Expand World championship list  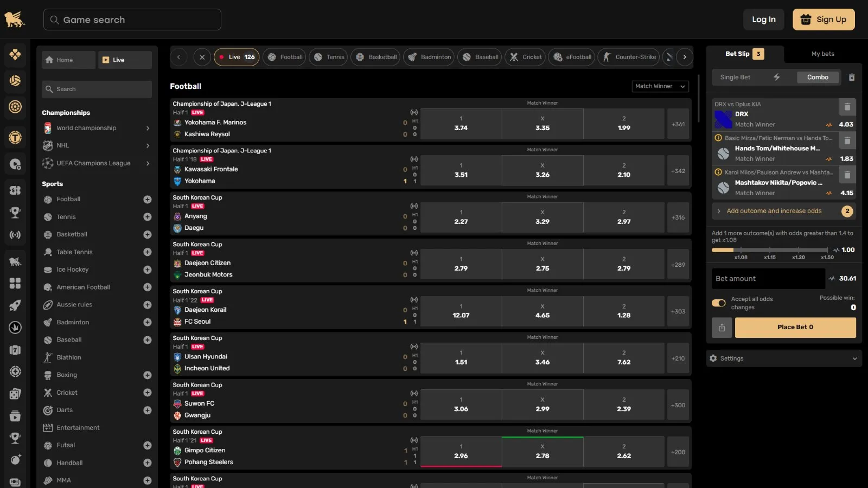point(148,129)
